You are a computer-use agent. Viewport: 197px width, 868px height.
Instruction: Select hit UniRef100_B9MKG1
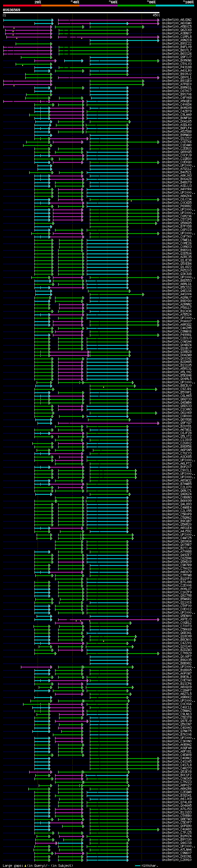click(177, 88)
